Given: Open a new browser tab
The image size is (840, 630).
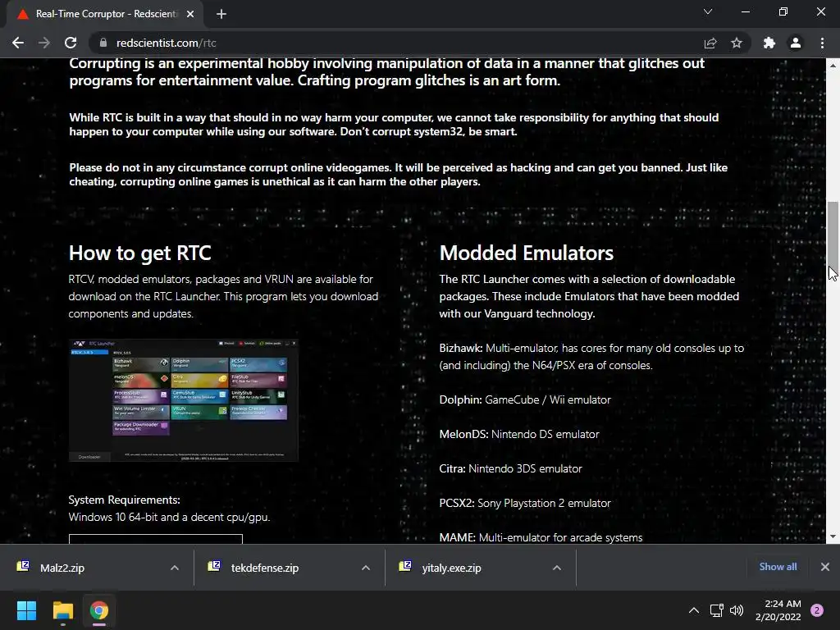Looking at the screenshot, I should [221, 14].
